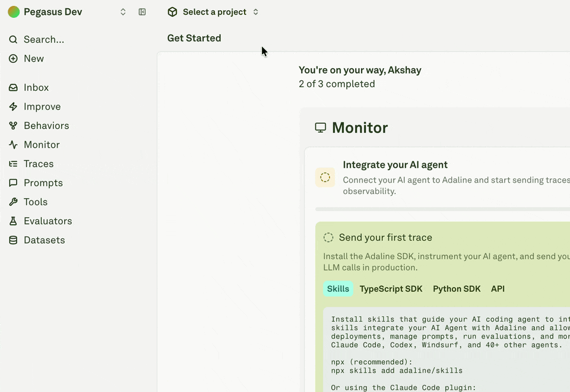The height and width of the screenshot is (392, 570).
Task: Open Behaviors section
Action: [x=46, y=126]
